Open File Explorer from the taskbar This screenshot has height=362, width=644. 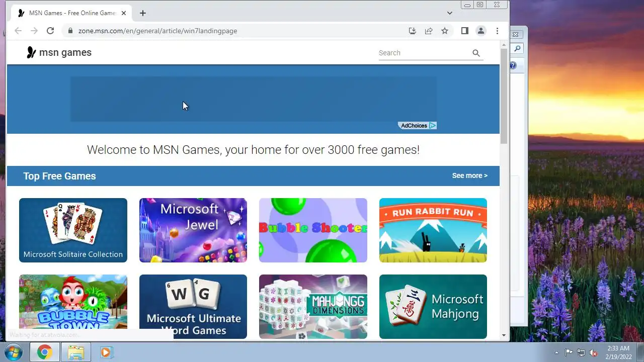(75, 352)
